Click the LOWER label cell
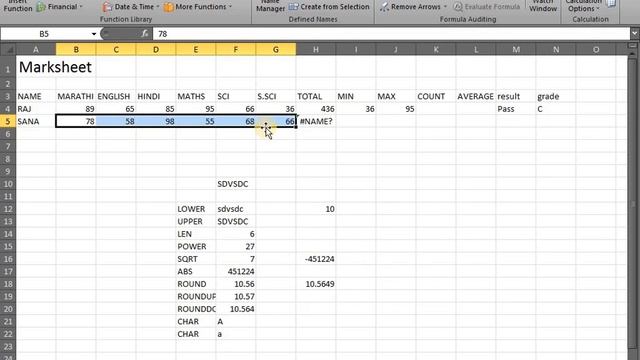The height and width of the screenshot is (360, 640). (x=196, y=209)
